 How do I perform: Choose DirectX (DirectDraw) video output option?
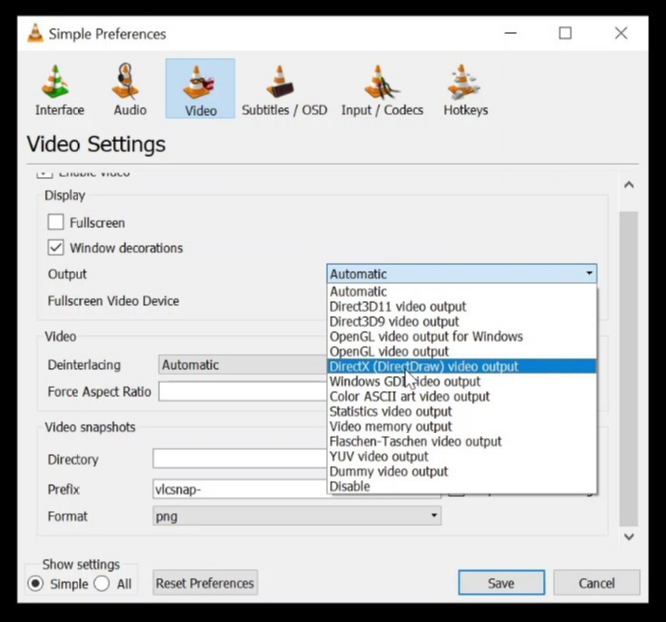[x=424, y=366]
